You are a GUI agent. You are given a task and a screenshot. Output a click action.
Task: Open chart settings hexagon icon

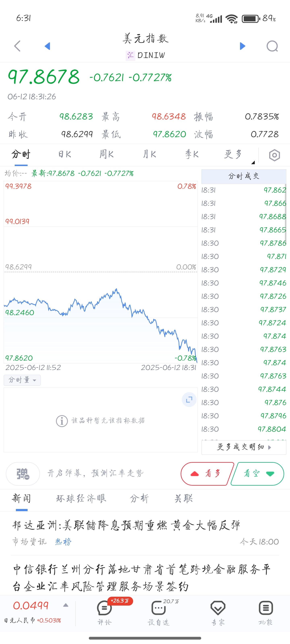click(x=274, y=155)
